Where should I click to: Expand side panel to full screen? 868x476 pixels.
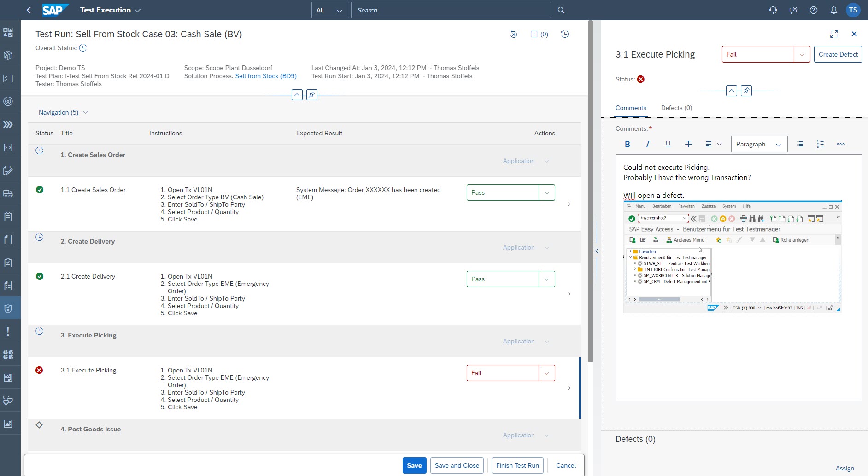(833, 34)
